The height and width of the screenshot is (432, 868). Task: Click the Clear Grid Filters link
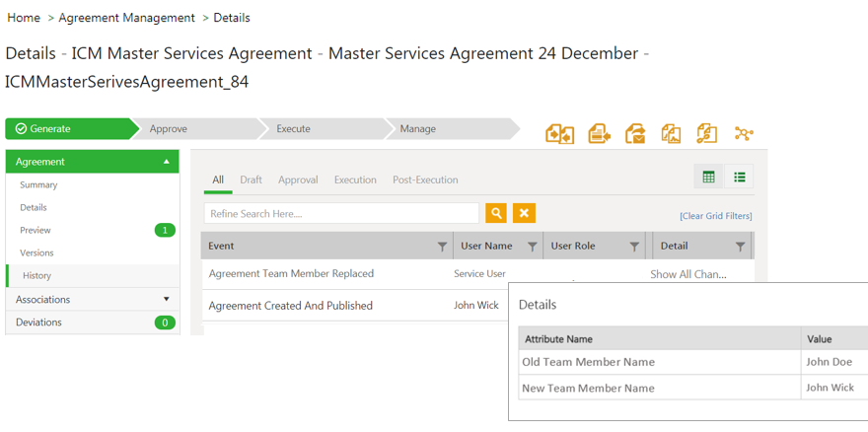click(715, 216)
